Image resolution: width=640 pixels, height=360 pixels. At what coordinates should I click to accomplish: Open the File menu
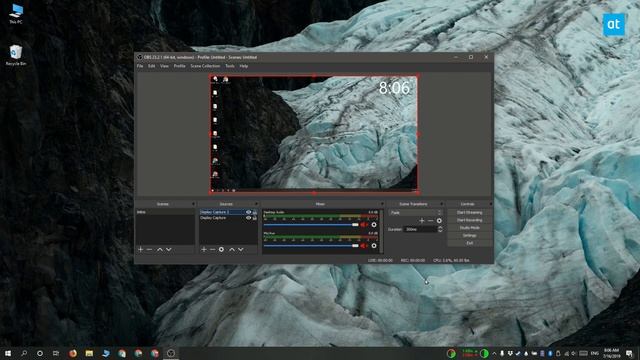140,66
